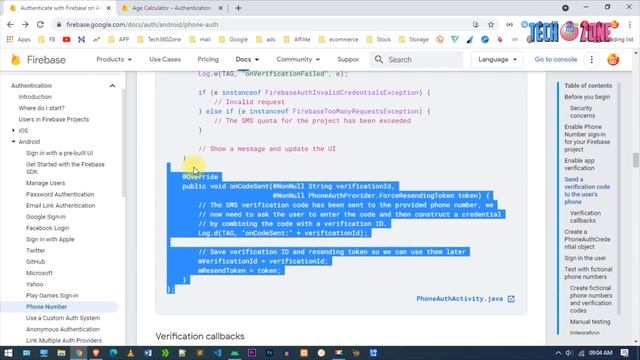Jump to Enable app verification in contents
Viewport: 640px width, 360px height.
coord(579,164)
